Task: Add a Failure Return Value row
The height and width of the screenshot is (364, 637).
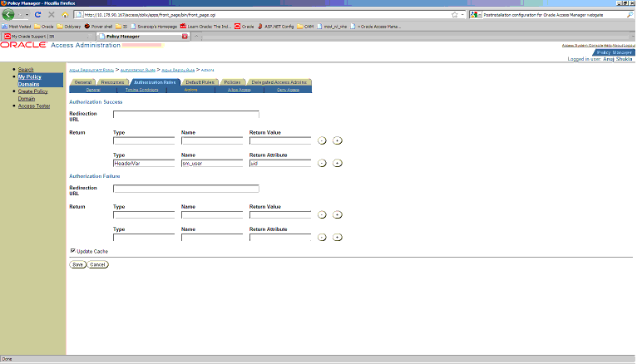Action: 337,214
